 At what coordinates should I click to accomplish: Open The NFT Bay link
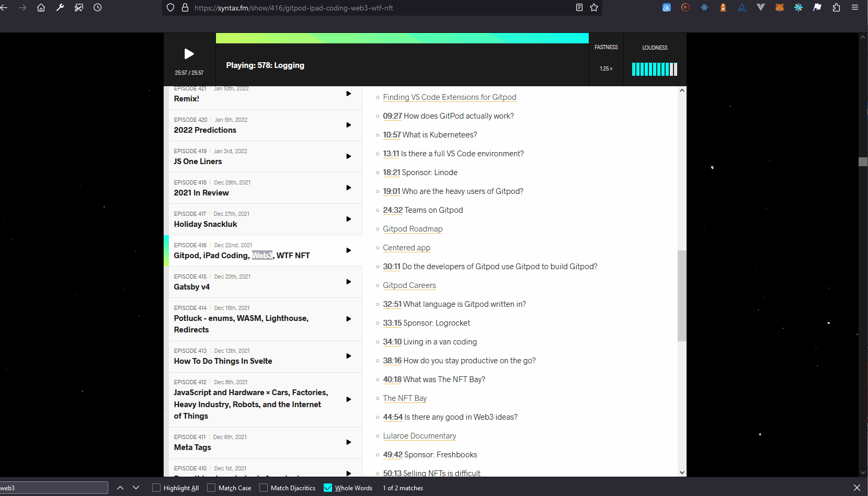pos(405,398)
